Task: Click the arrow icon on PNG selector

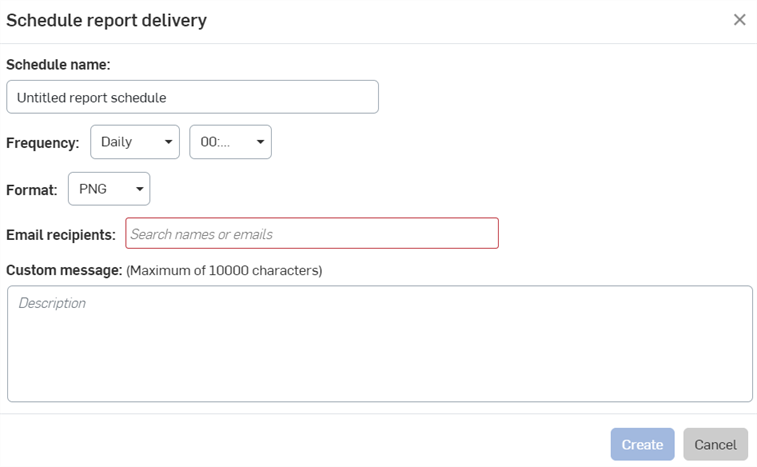Action: coord(139,189)
